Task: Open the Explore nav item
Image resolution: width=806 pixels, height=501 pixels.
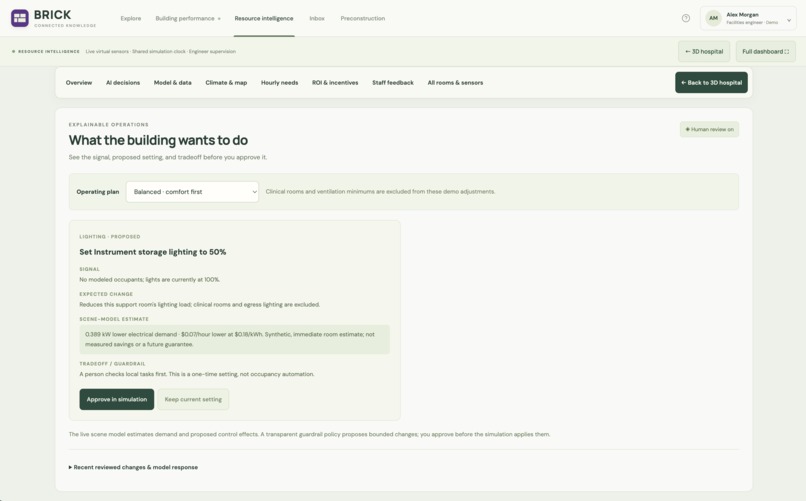Action: (x=131, y=18)
